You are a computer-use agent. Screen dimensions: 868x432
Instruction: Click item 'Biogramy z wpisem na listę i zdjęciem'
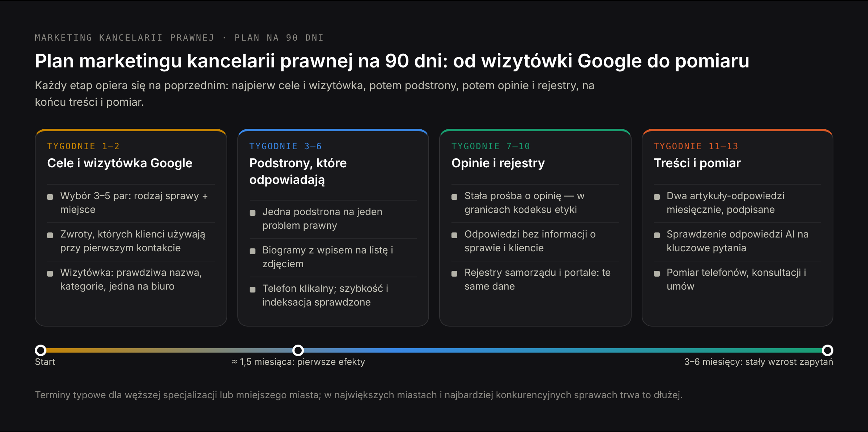click(328, 257)
